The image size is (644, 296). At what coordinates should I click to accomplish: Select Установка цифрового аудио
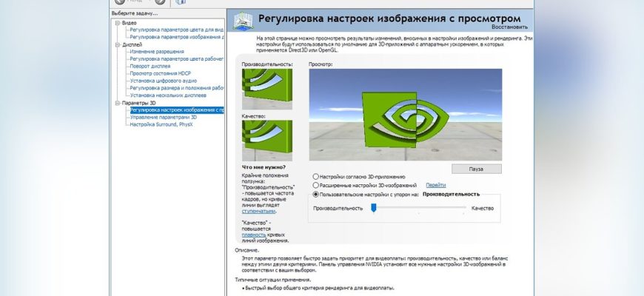(164, 81)
